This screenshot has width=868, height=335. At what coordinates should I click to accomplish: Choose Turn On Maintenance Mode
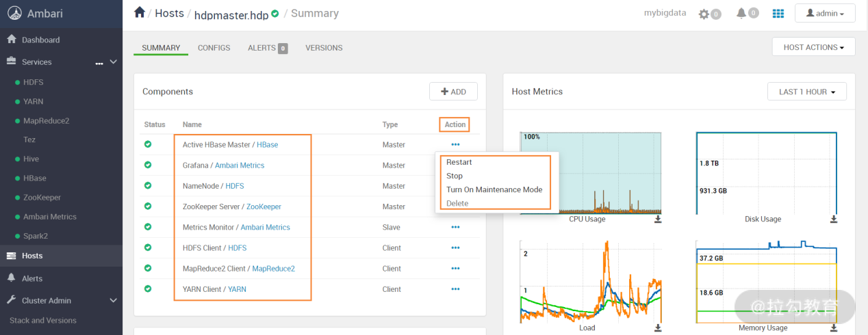coord(494,189)
